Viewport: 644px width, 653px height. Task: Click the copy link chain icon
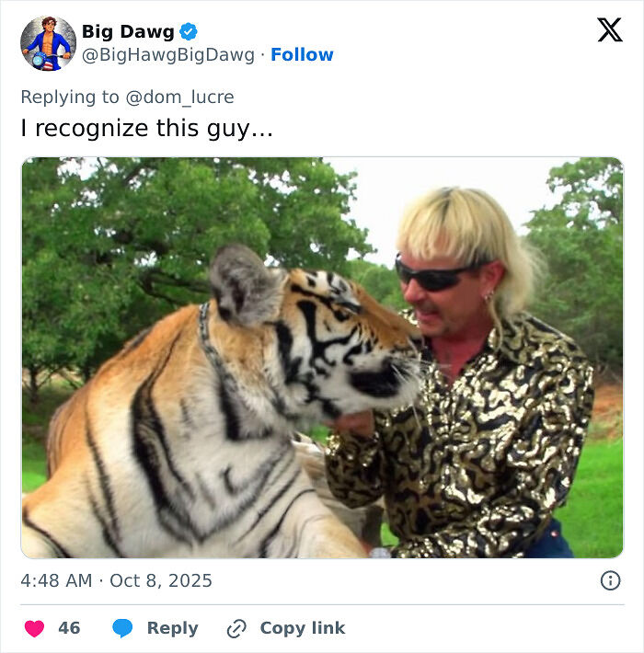pos(236,628)
